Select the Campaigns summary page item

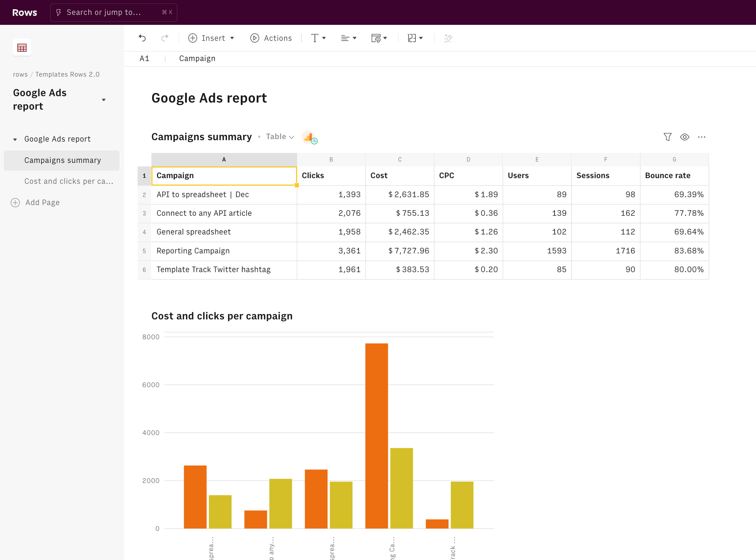coord(63,160)
